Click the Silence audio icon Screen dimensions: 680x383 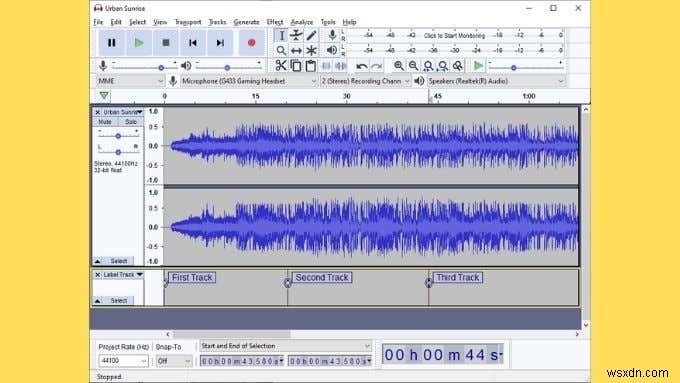pyautogui.click(x=341, y=66)
